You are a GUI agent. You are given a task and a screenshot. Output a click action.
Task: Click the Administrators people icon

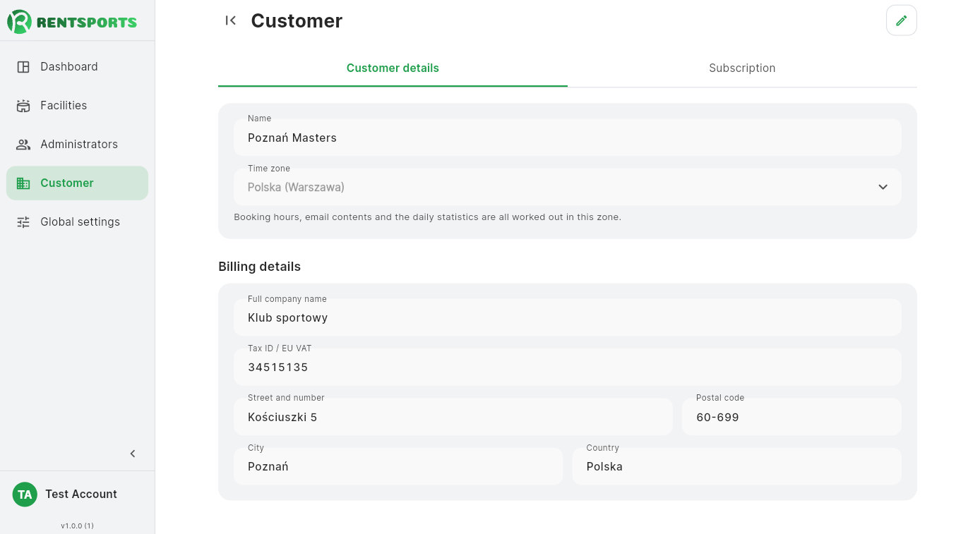23,145
